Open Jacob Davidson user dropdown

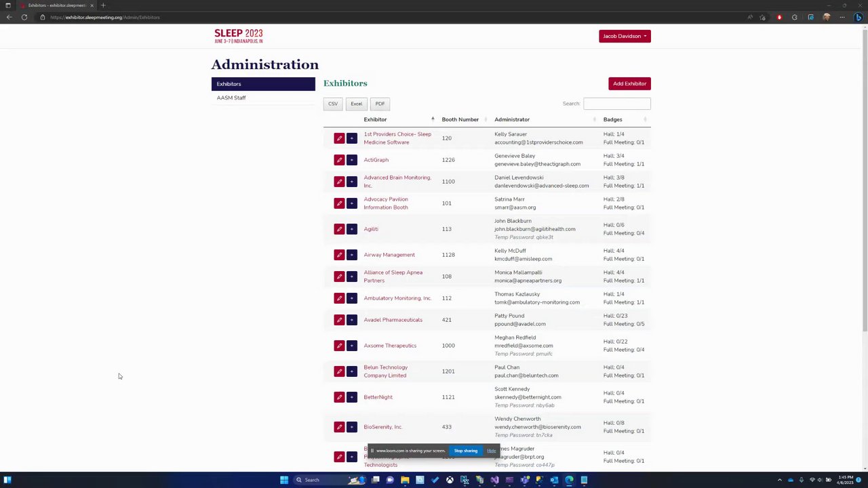click(625, 36)
